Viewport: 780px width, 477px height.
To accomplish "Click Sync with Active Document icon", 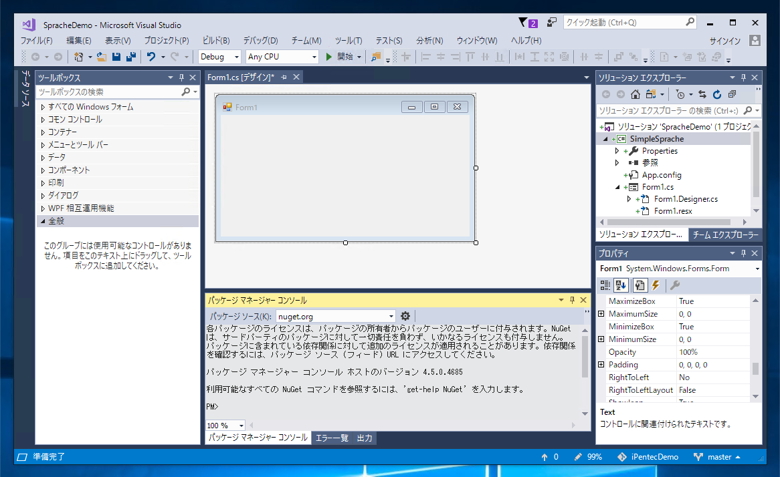I will [702, 94].
